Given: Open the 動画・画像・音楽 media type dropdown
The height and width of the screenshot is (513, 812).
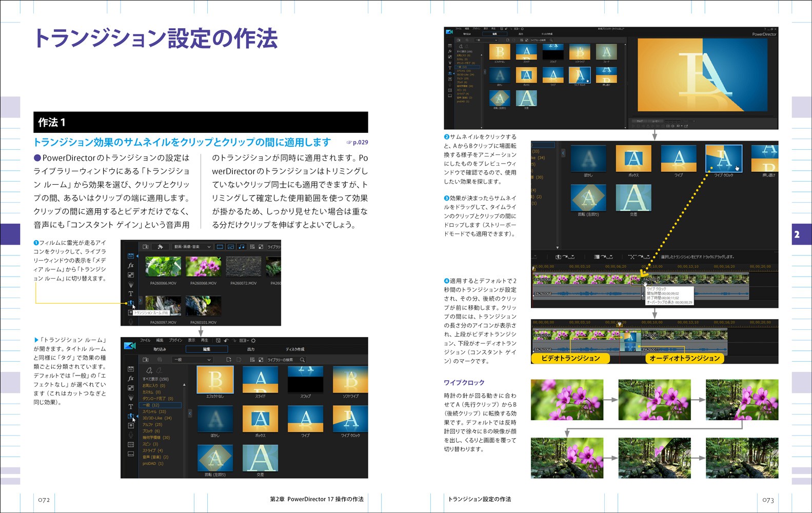Looking at the screenshot, I should 192,247.
